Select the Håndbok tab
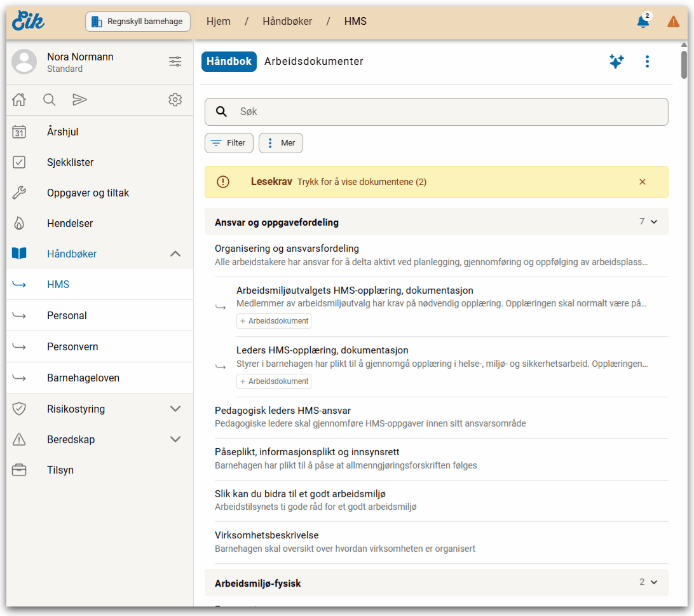Image resolution: width=694 pixels, height=616 pixels. point(229,62)
